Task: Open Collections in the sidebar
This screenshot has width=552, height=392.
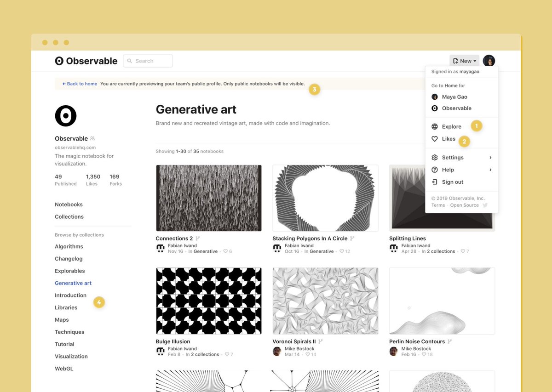Action: [x=69, y=216]
